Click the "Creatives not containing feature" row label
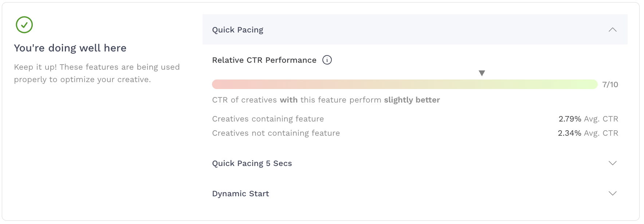Screen dimensions: 644x224 pos(276,133)
